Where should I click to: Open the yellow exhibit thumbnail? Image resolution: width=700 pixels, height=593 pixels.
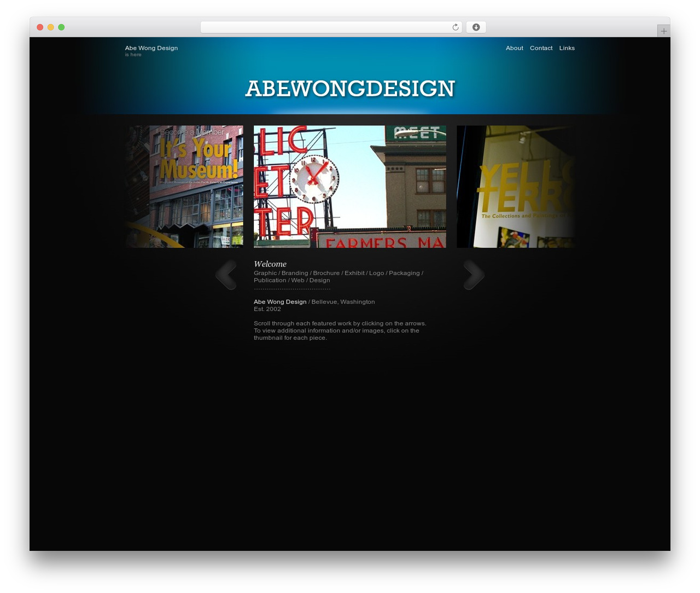pyautogui.click(x=516, y=187)
